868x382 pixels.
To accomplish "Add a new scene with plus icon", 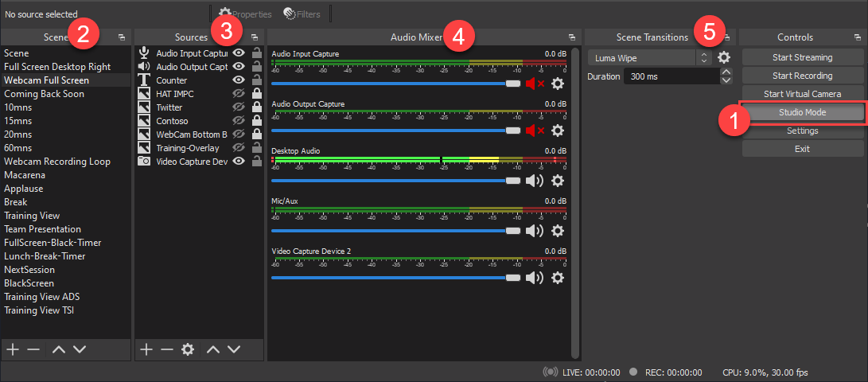I will pos(12,349).
